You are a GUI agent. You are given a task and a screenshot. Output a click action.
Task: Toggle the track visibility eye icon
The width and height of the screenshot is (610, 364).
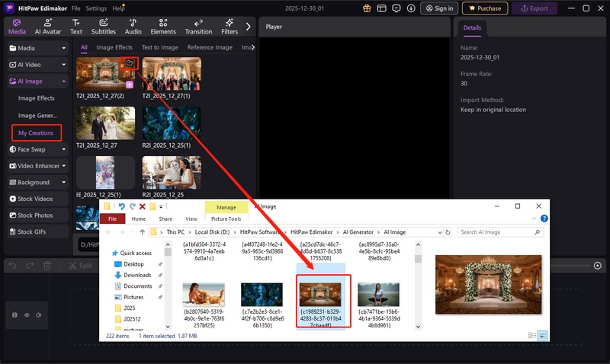27,315
